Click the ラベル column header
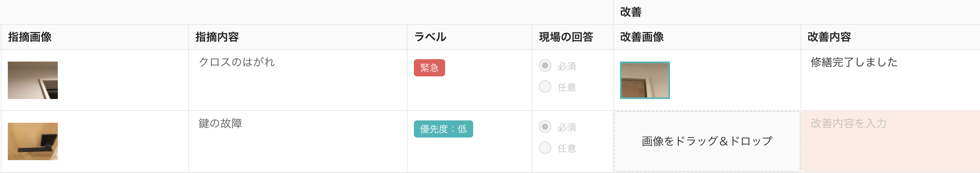Screen dimensions: 980x173 point(430,37)
